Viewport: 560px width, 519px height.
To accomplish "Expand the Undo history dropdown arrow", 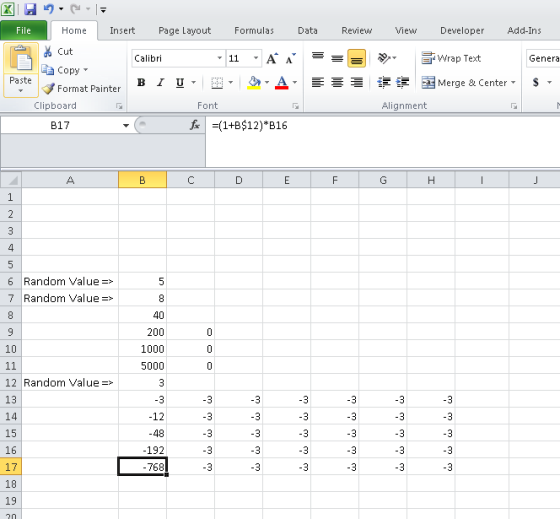I will tap(61, 9).
